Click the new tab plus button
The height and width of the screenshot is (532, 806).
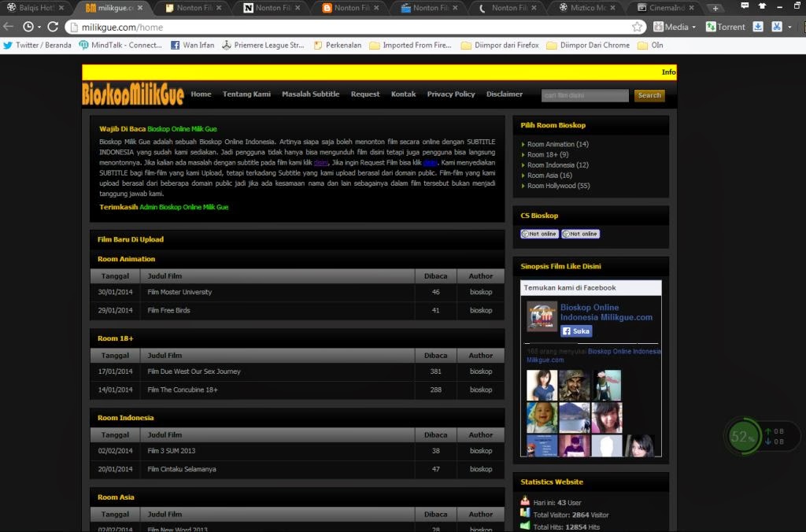tap(715, 8)
